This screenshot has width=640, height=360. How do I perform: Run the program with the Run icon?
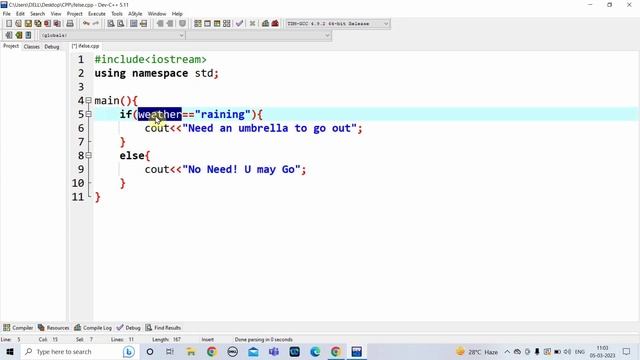coord(207,24)
